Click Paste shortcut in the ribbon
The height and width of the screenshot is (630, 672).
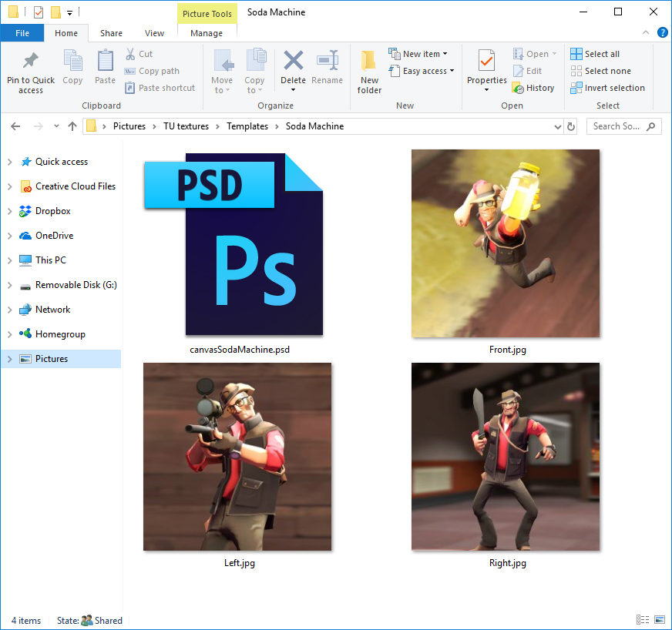pos(160,88)
